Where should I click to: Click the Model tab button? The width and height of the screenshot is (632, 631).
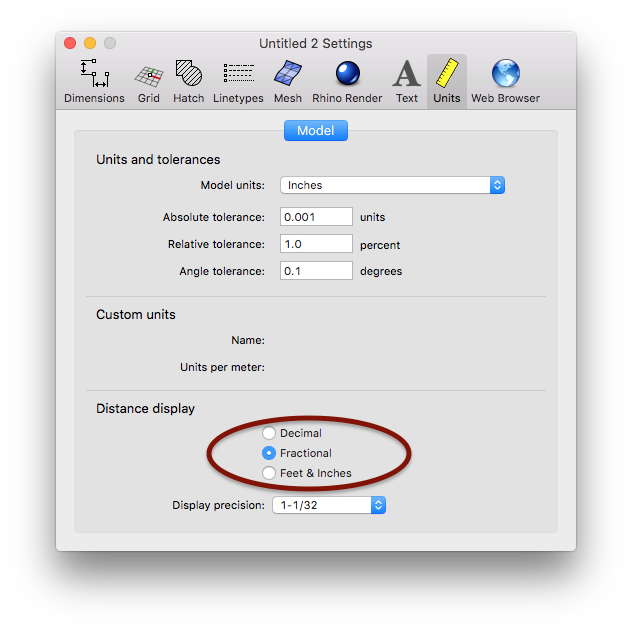tap(316, 131)
